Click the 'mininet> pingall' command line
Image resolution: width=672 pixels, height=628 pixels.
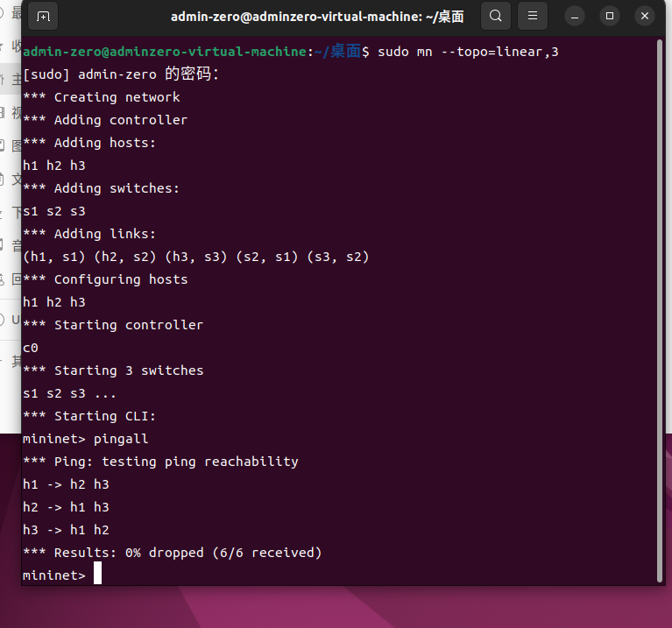point(86,439)
